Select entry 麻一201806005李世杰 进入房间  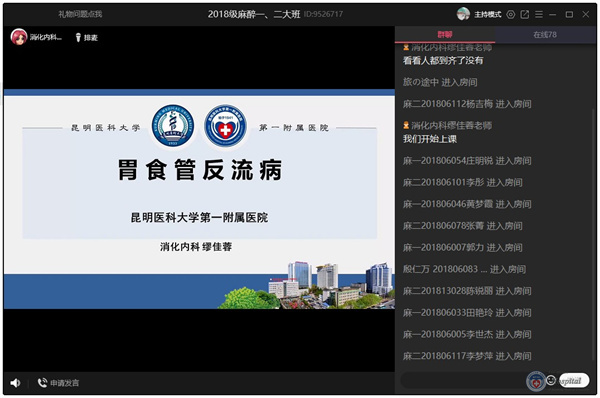(467, 334)
